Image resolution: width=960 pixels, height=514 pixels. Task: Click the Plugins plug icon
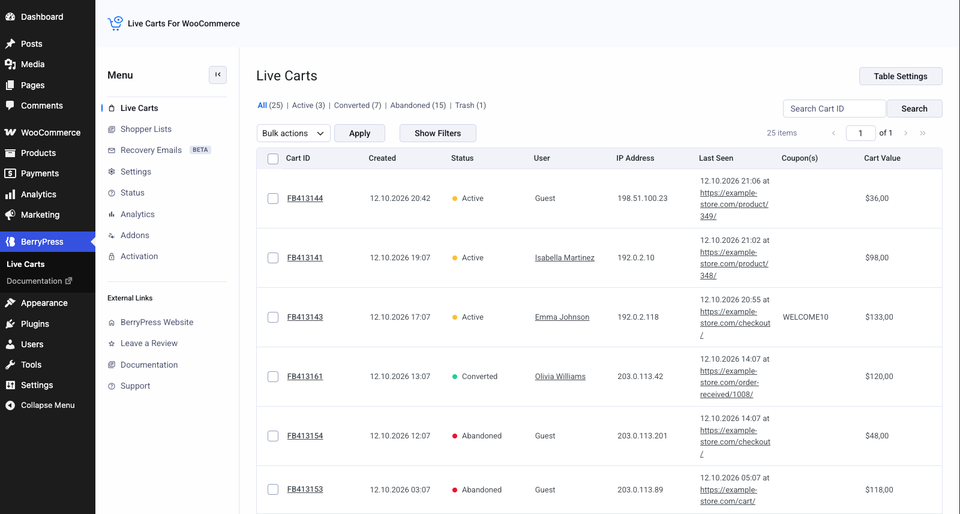[10, 324]
